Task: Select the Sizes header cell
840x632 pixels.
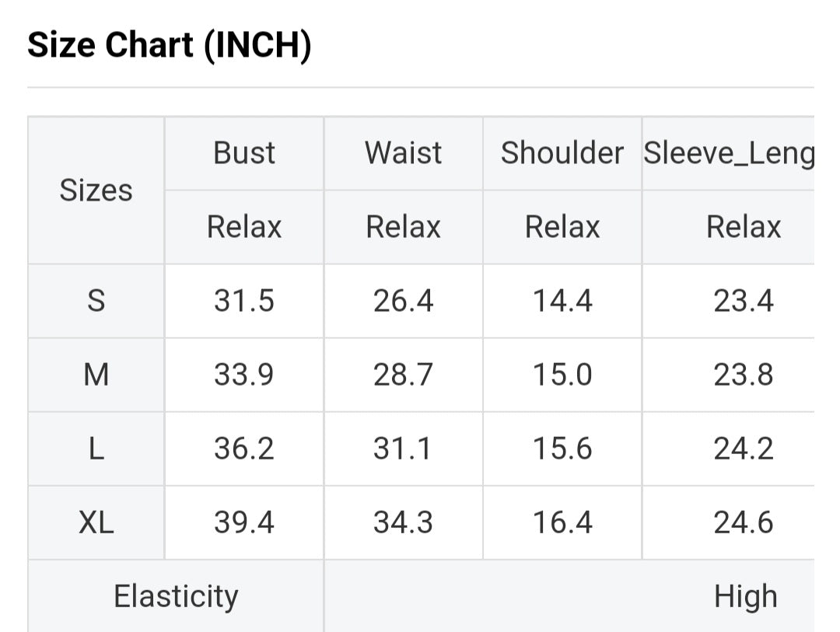Action: 96,190
